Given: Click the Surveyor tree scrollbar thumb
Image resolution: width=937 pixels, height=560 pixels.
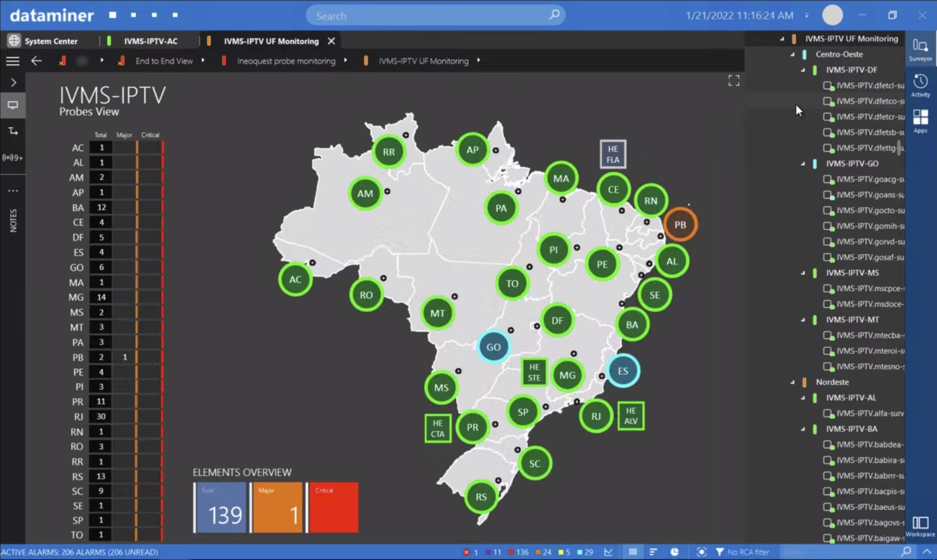Looking at the screenshot, I should (899, 148).
